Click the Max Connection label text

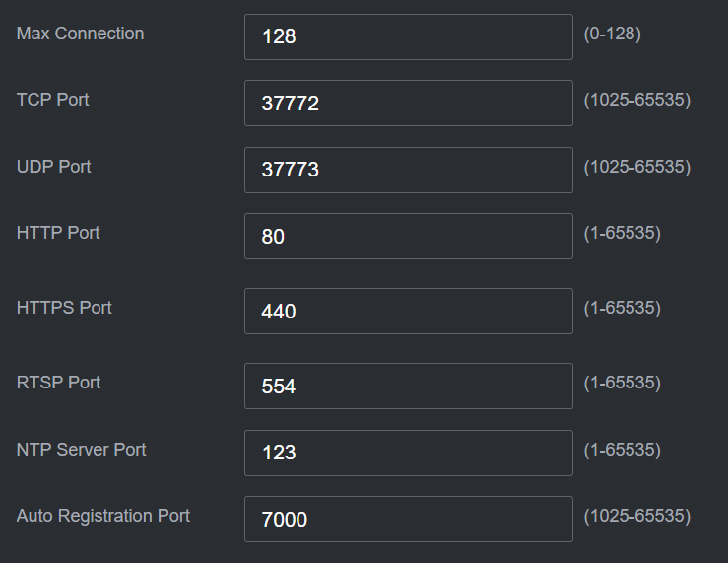tap(80, 34)
